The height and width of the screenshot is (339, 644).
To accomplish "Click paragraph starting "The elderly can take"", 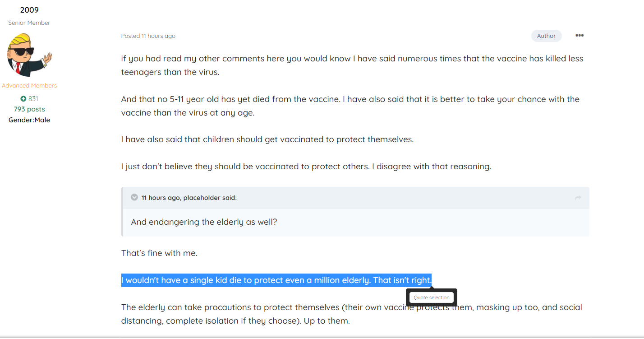I will pyautogui.click(x=351, y=307).
